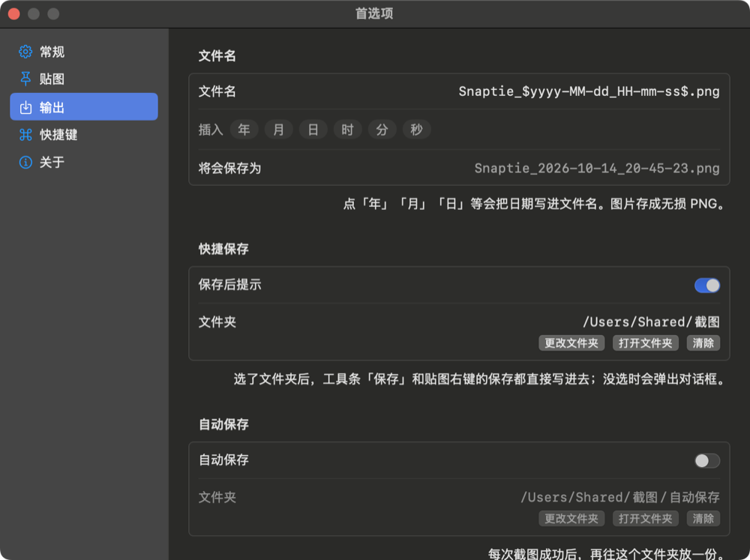Switch to the 贴图 section
The width and height of the screenshot is (750, 560).
[x=84, y=79]
